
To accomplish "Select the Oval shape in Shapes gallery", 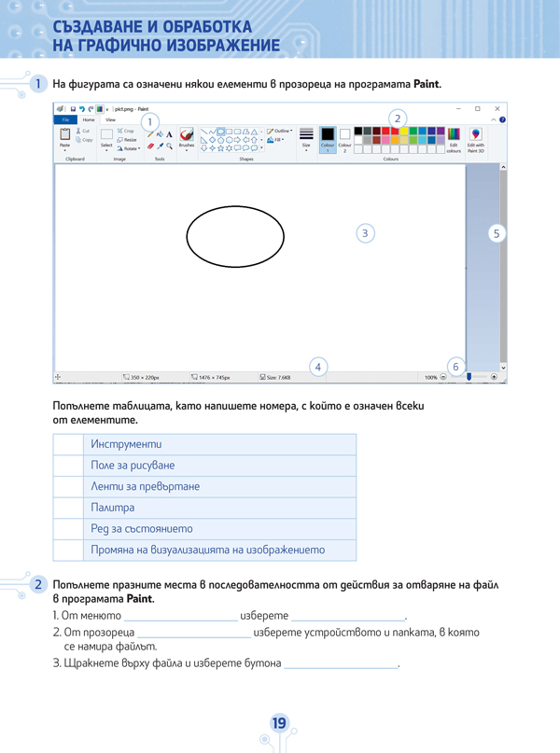I will 221,132.
